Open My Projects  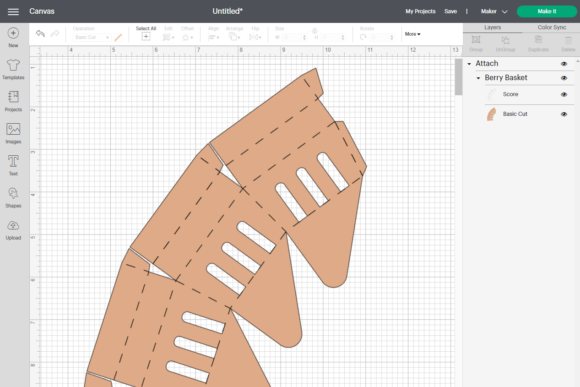420,11
